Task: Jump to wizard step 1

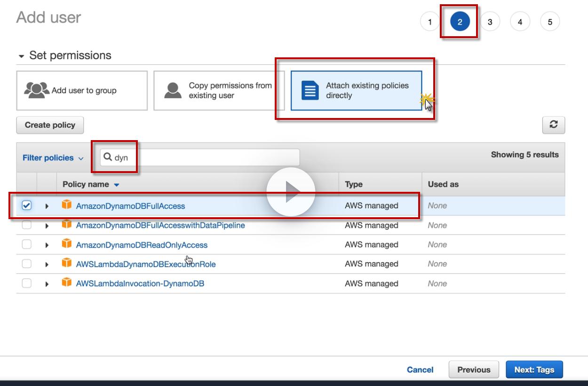Action: [429, 22]
